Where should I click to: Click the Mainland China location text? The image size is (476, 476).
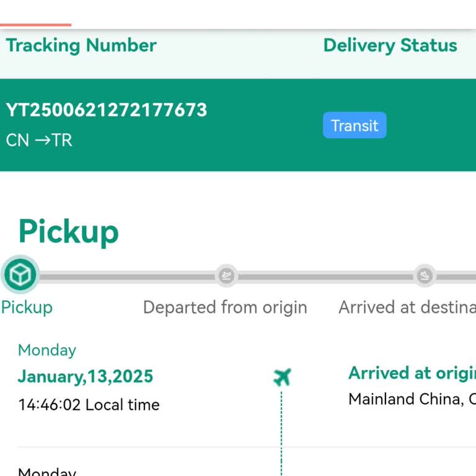(412, 399)
